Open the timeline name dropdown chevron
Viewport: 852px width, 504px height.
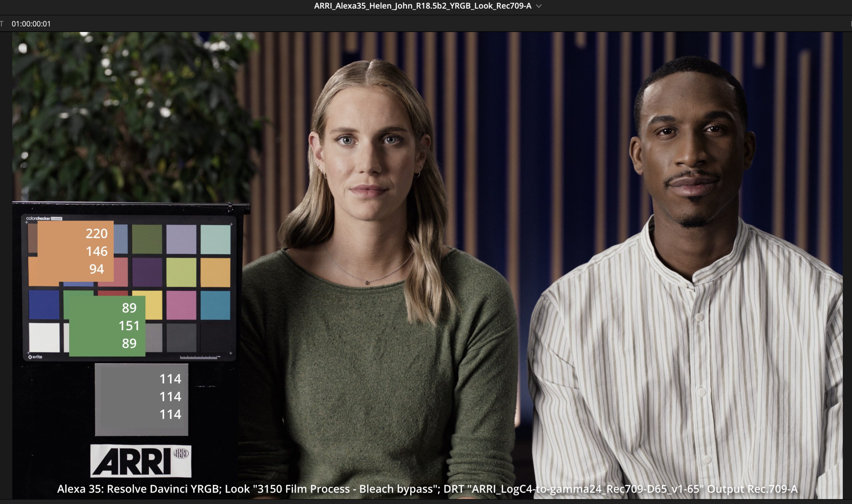point(539,6)
